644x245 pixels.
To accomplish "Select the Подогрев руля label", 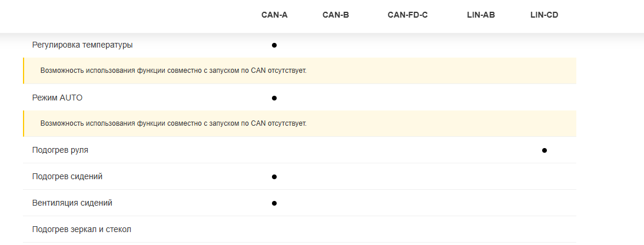I will (60, 150).
